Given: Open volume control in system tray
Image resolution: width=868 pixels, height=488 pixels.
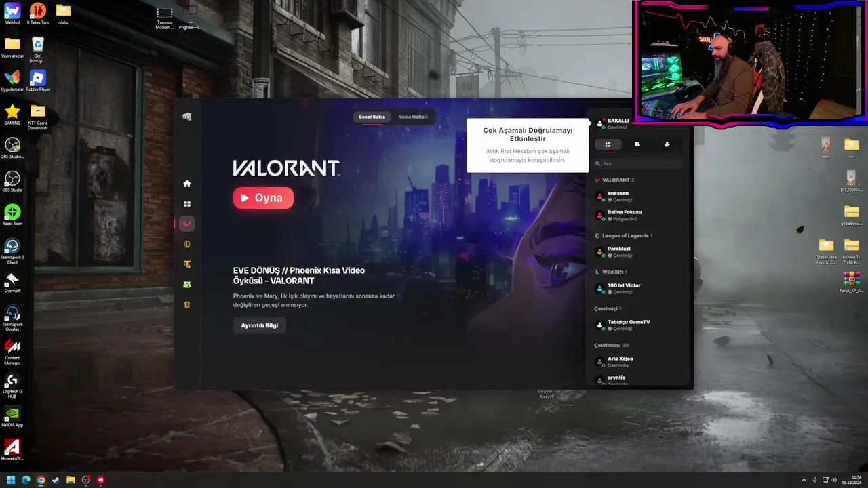Looking at the screenshot, I should [833, 480].
